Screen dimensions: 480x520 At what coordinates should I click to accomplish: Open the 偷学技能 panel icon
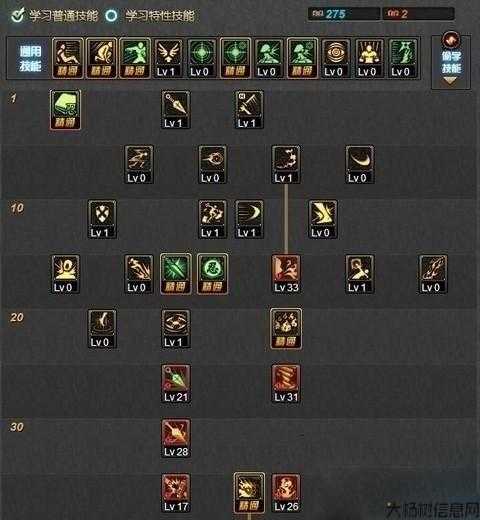[x=451, y=40]
